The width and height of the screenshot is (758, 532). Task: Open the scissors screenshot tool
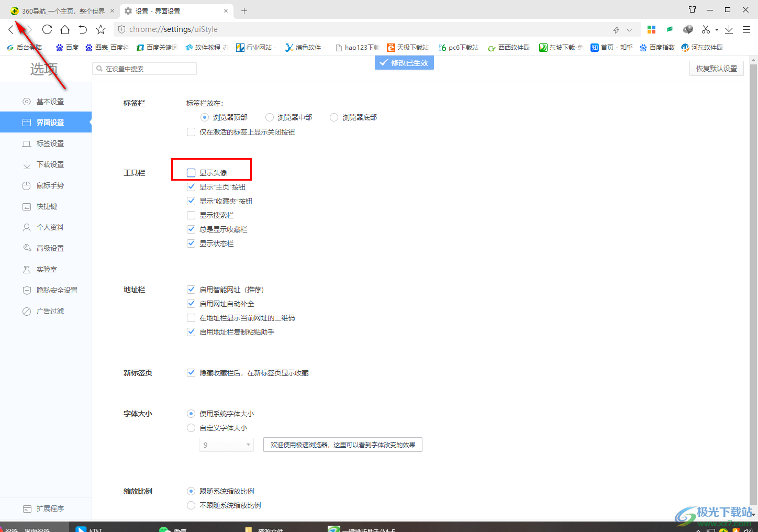click(x=706, y=29)
